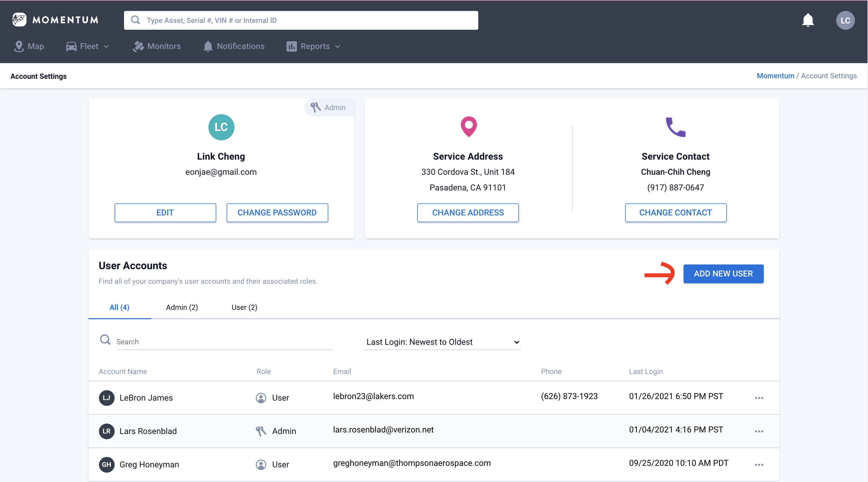Click the CHANGE ADDRESS button

point(468,213)
